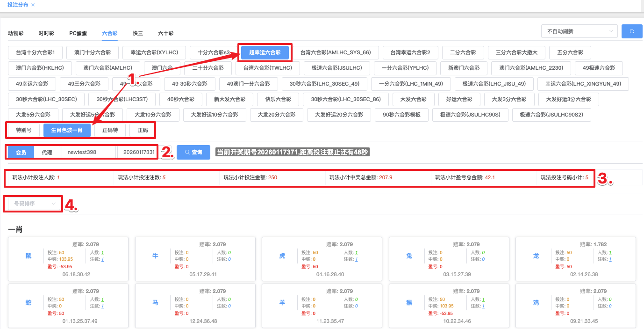Viewport: 644px width, 329px height.
Task: Switch to 代理 toggle option
Action: click(x=47, y=153)
